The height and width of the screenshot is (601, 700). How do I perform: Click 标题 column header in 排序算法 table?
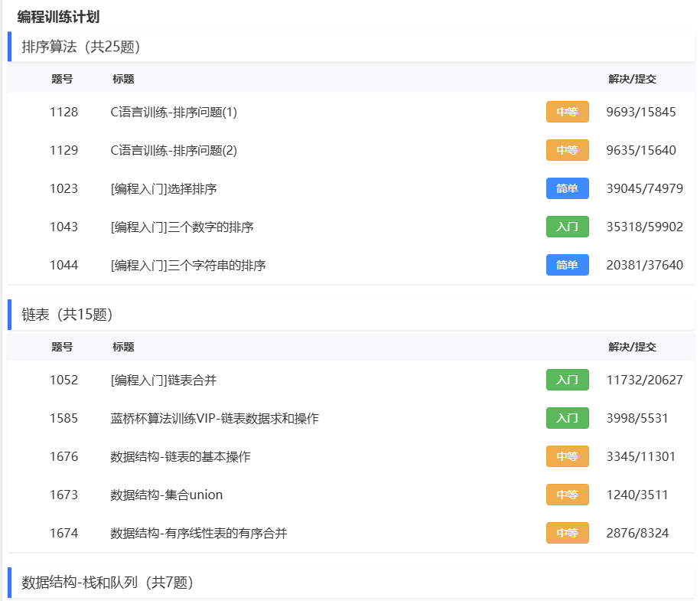point(123,79)
